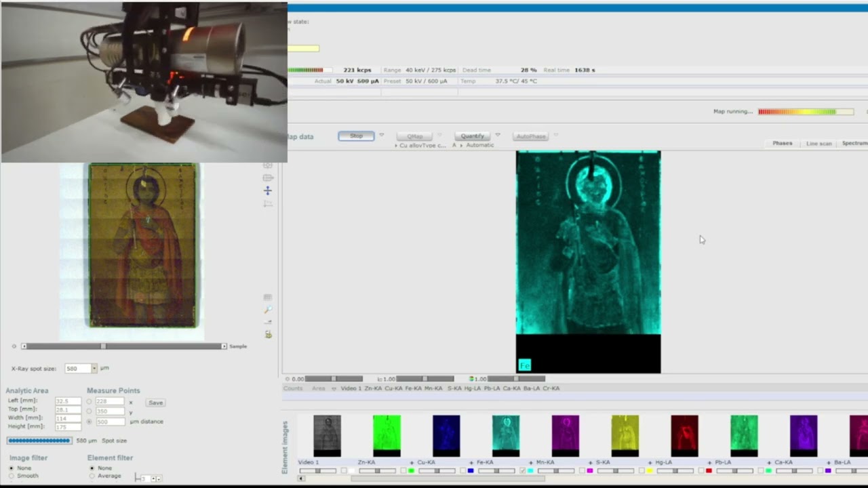The image size is (868, 488).
Task: Click the plus icon before Cu-KA label
Action: 412,463
